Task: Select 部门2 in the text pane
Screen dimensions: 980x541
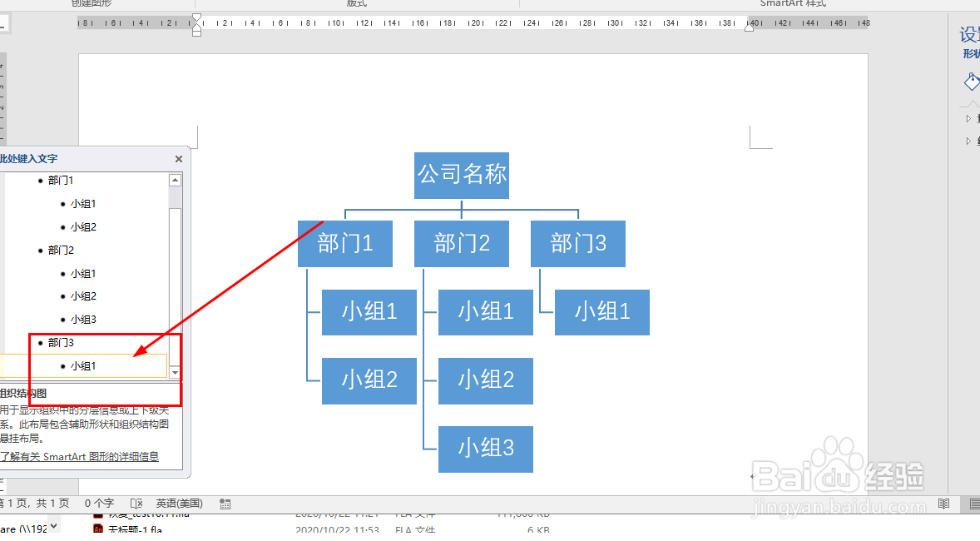Action: [61, 251]
